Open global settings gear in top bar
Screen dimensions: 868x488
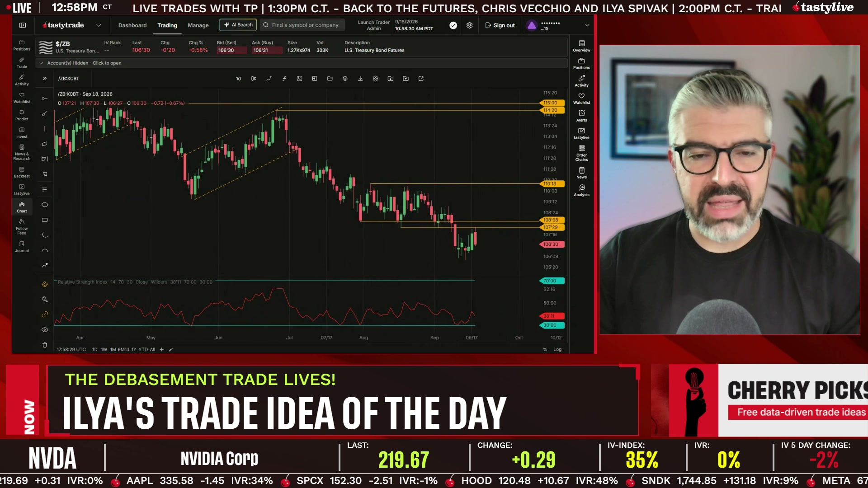469,25
